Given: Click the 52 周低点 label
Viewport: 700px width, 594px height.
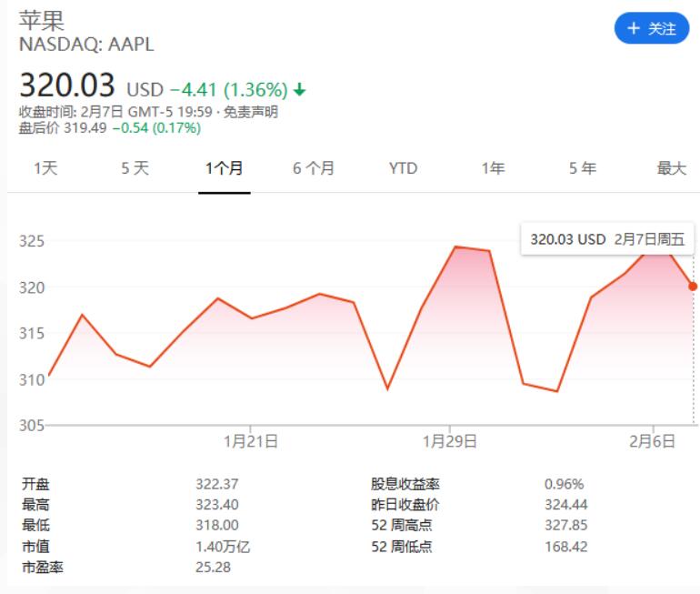Looking at the screenshot, I should (x=401, y=547).
